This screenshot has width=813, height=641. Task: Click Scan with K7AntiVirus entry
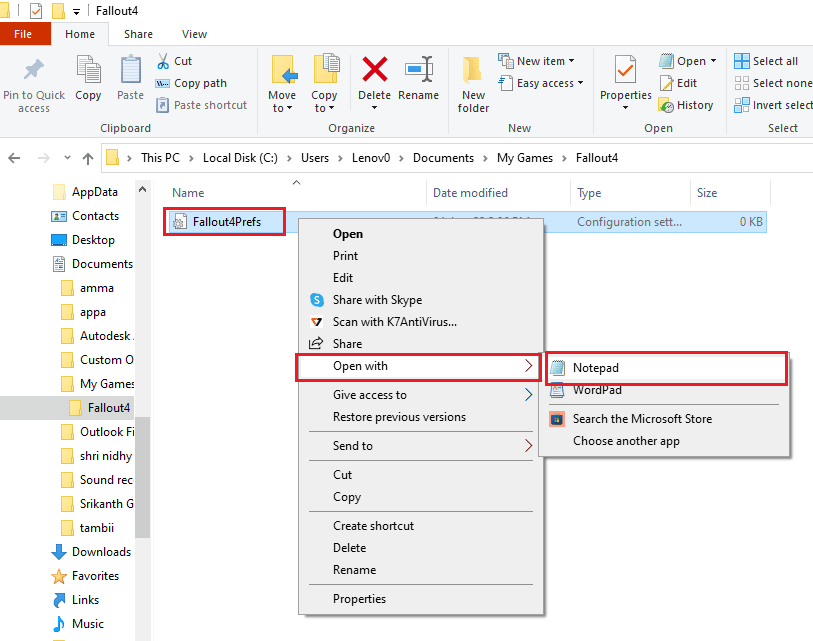pyautogui.click(x=383, y=322)
